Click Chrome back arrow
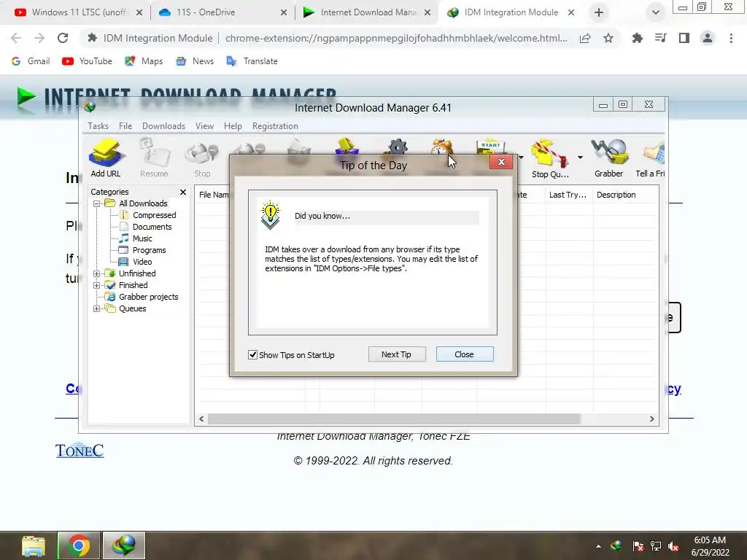The image size is (747, 560). coord(16,38)
